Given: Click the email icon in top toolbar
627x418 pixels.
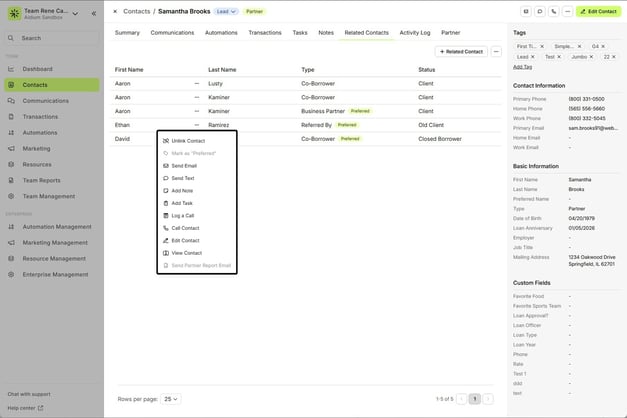Looking at the screenshot, I should click(x=526, y=11).
